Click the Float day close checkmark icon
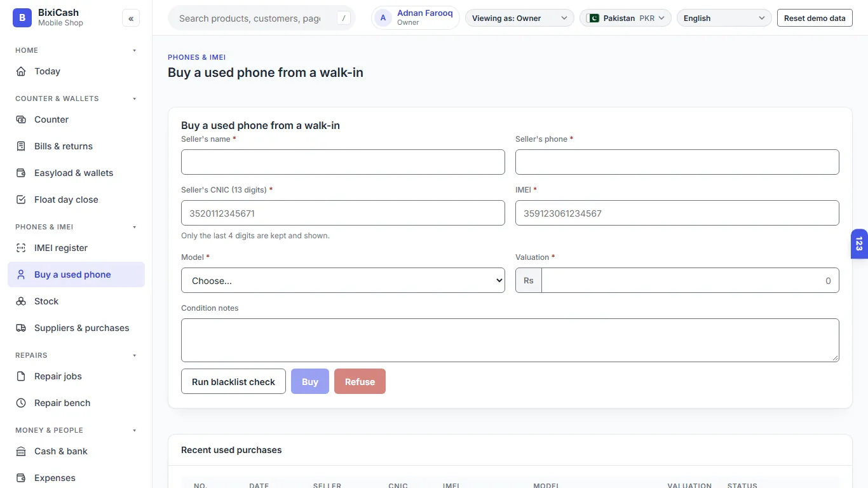 (x=21, y=200)
